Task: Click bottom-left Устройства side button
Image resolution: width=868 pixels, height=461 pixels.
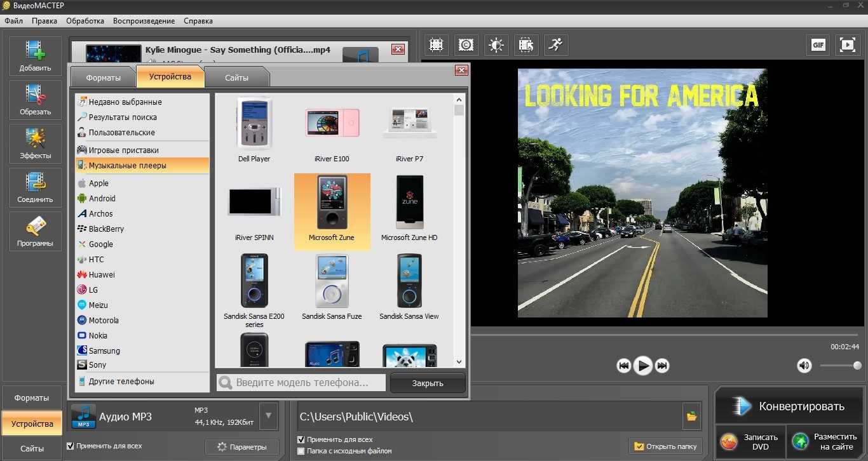Action: (x=32, y=424)
